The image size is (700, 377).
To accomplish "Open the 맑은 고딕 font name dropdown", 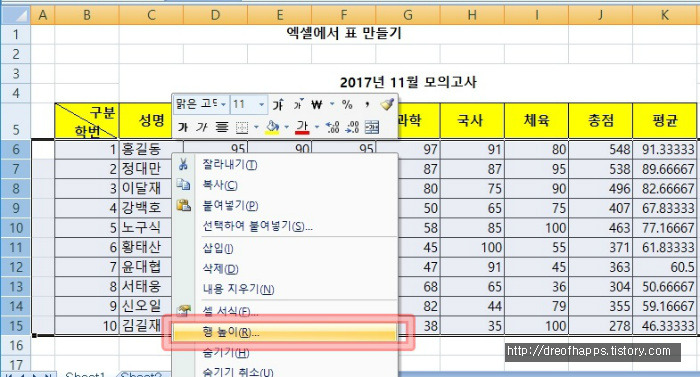I will point(222,105).
